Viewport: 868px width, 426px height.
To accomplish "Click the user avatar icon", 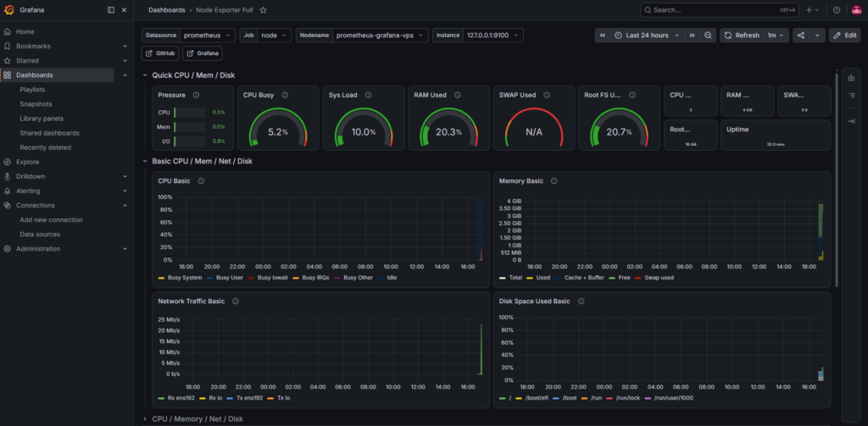I will pyautogui.click(x=856, y=10).
